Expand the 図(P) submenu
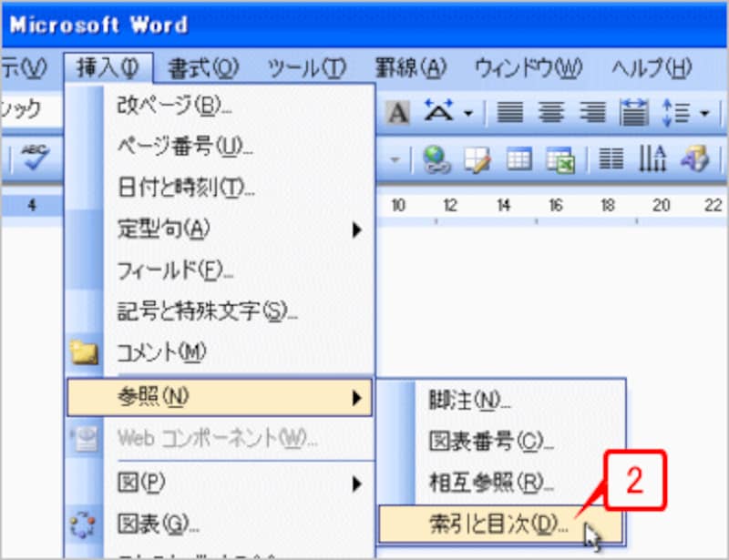Viewport: 729px width, 560px height. pyautogui.click(x=220, y=484)
